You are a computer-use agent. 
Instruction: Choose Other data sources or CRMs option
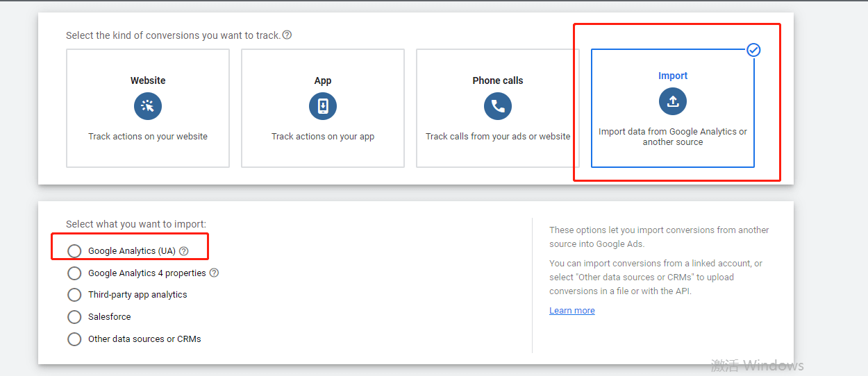[74, 339]
